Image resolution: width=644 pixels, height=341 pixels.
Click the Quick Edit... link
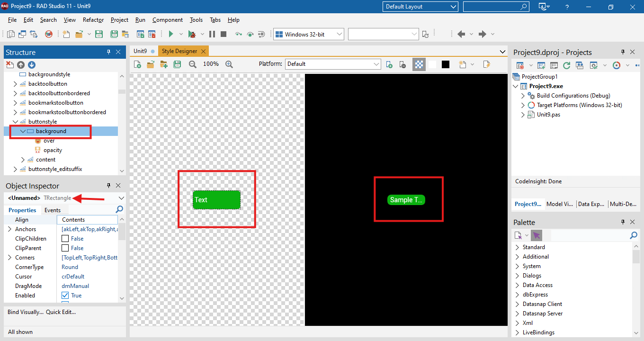(61, 312)
